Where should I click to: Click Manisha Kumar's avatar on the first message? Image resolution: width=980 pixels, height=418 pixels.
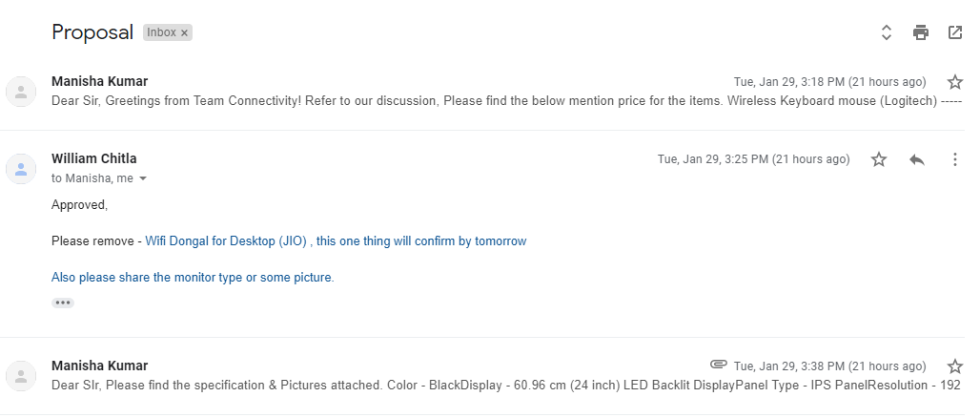click(x=20, y=91)
